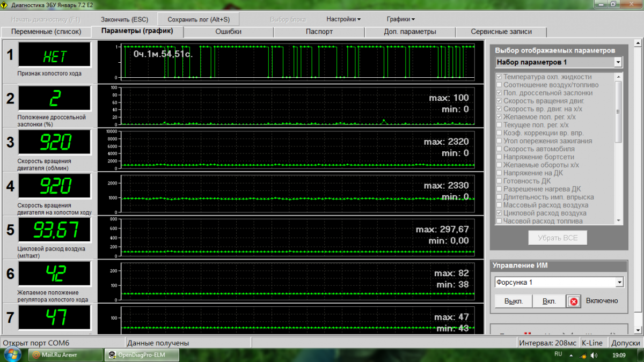
Task: Click the app icon in title bar
Action: (x=5, y=5)
